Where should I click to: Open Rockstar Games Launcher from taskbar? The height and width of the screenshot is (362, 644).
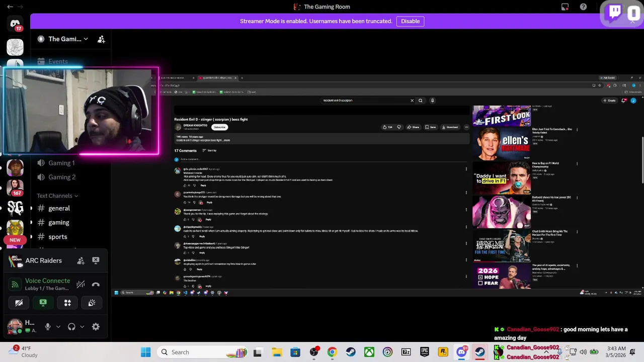tap(443, 352)
